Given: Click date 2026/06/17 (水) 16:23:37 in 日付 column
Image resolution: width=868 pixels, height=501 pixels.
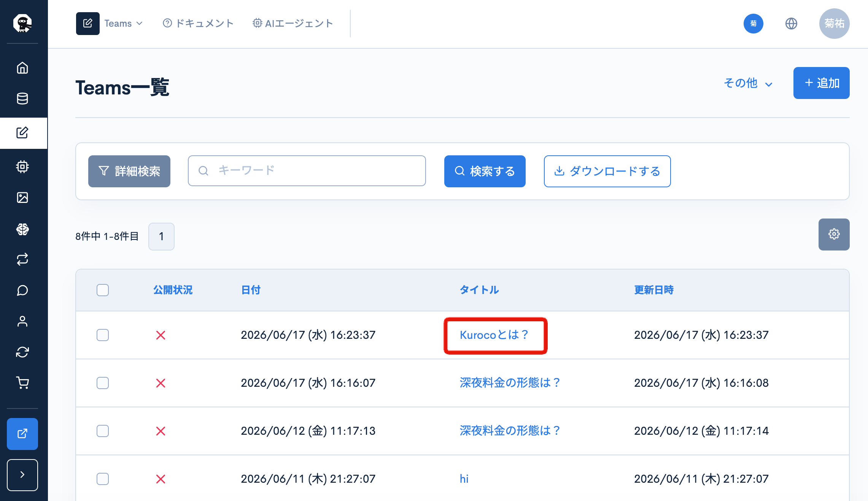Looking at the screenshot, I should tap(308, 335).
